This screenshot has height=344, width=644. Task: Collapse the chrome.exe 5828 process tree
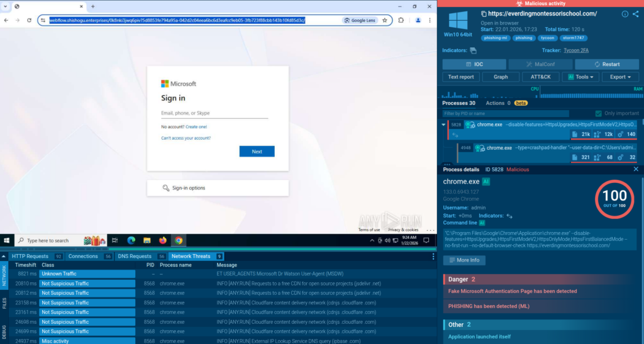coord(445,125)
